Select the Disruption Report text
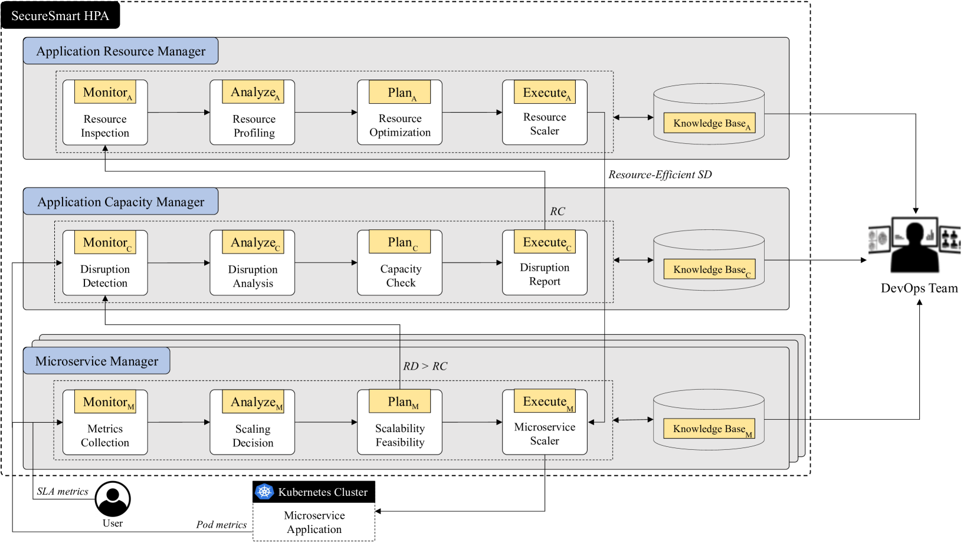The height and width of the screenshot is (543, 980). 545,274
